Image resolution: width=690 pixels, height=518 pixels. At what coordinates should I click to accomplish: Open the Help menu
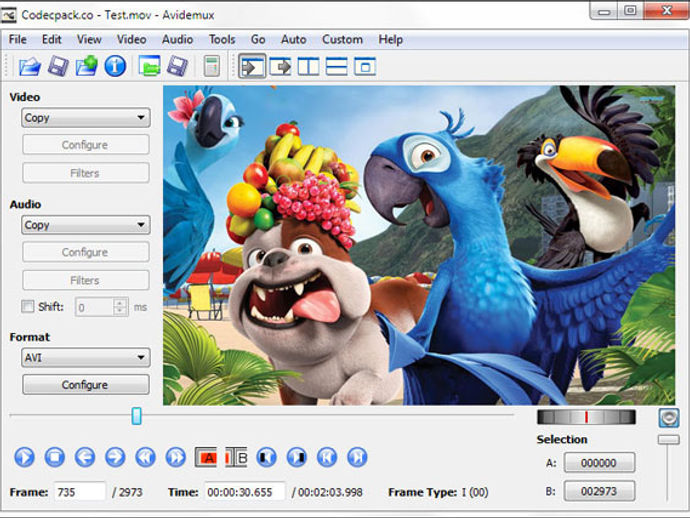390,40
